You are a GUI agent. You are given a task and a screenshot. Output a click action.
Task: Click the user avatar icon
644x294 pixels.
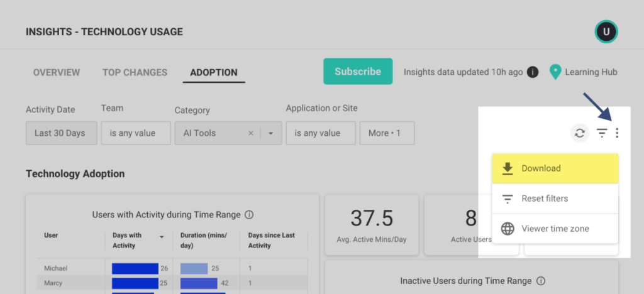(x=607, y=31)
